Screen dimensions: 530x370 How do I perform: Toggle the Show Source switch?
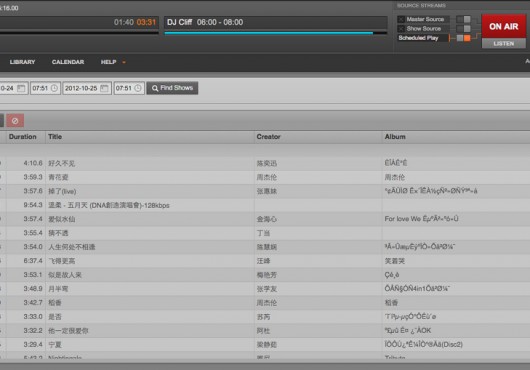(463, 29)
